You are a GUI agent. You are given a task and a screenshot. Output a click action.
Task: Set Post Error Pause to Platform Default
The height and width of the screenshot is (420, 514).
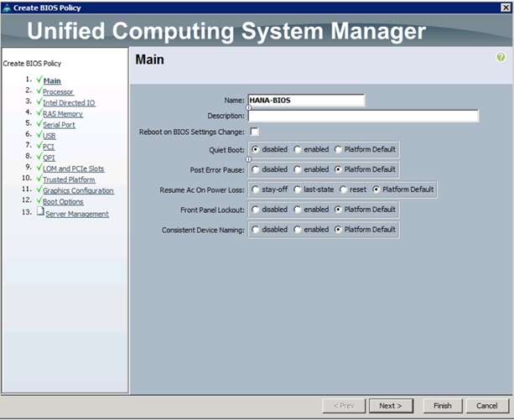338,169
